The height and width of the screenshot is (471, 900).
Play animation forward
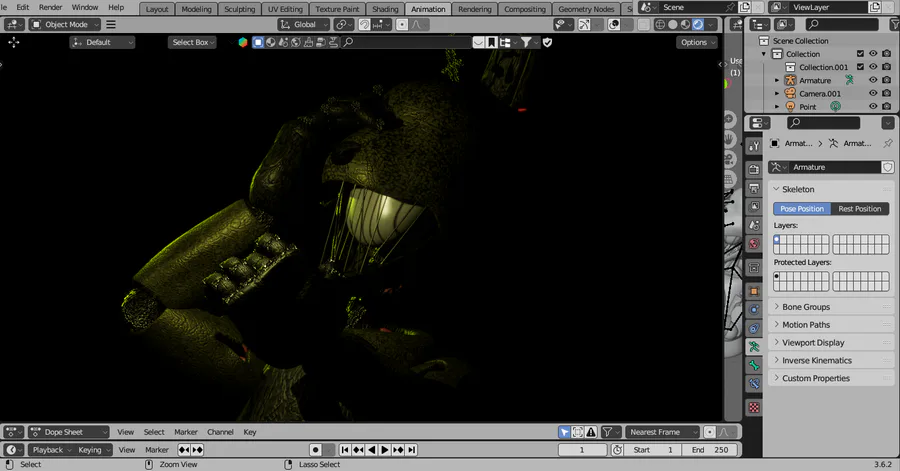point(385,450)
